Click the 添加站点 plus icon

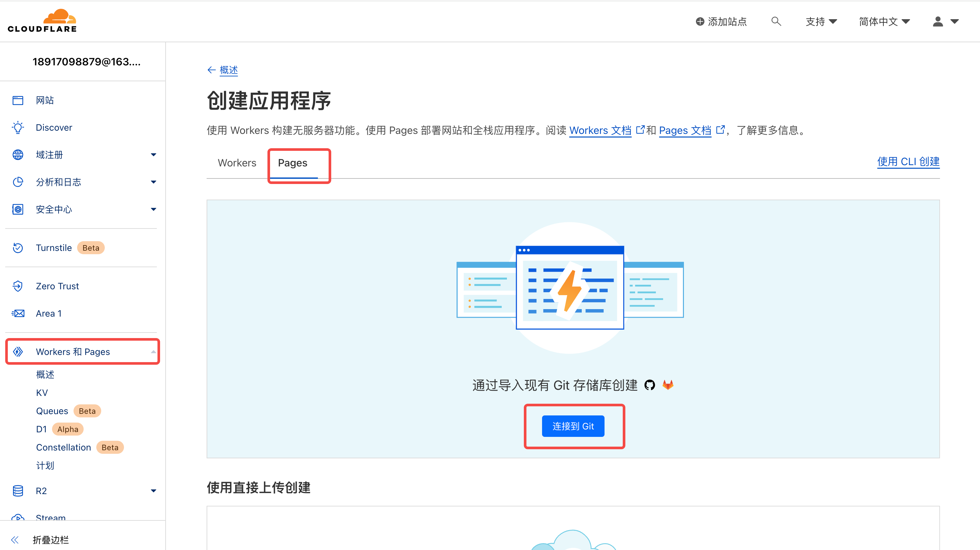click(700, 22)
